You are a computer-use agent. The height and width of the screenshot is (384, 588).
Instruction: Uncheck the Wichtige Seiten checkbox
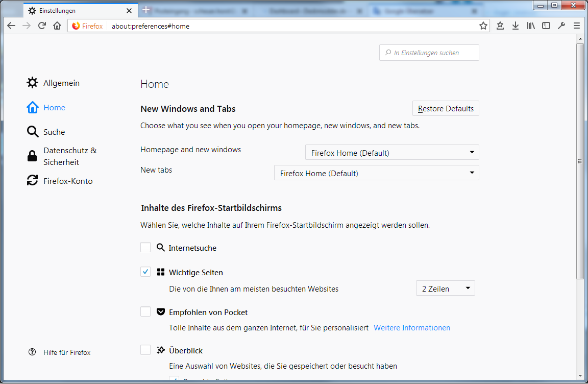click(145, 272)
